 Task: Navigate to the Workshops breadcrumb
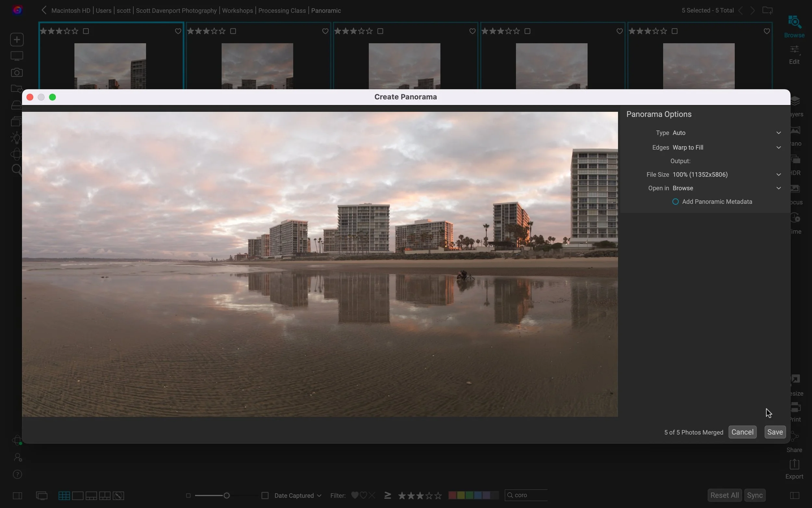pos(237,10)
